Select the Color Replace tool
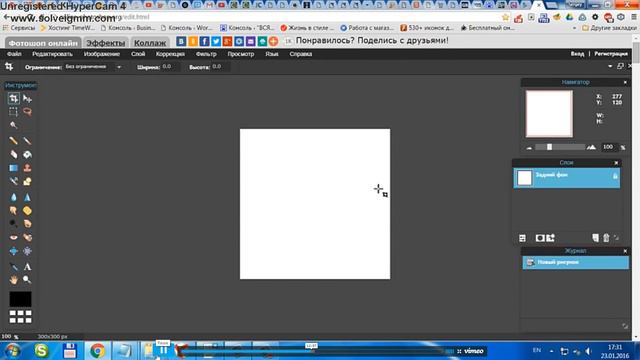 [x=13, y=181]
